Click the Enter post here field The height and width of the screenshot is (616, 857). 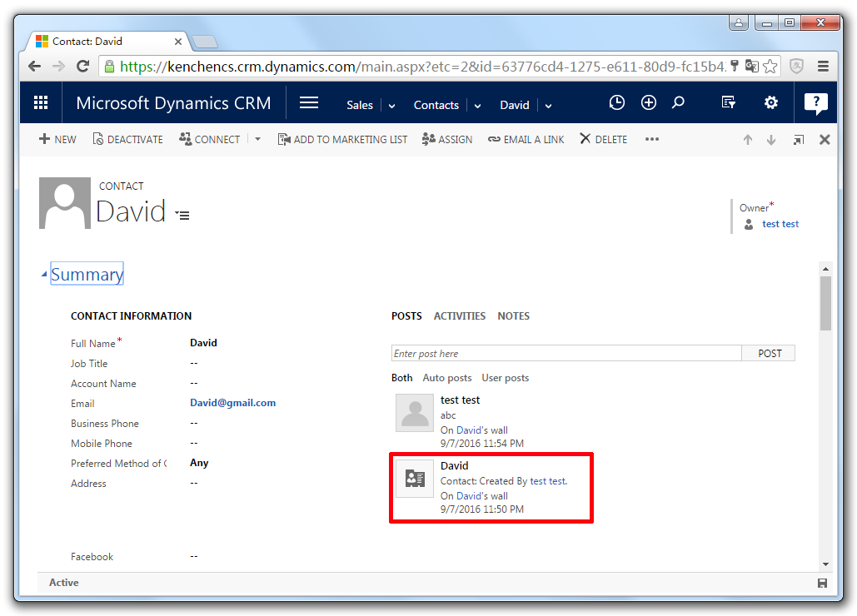pyautogui.click(x=566, y=353)
